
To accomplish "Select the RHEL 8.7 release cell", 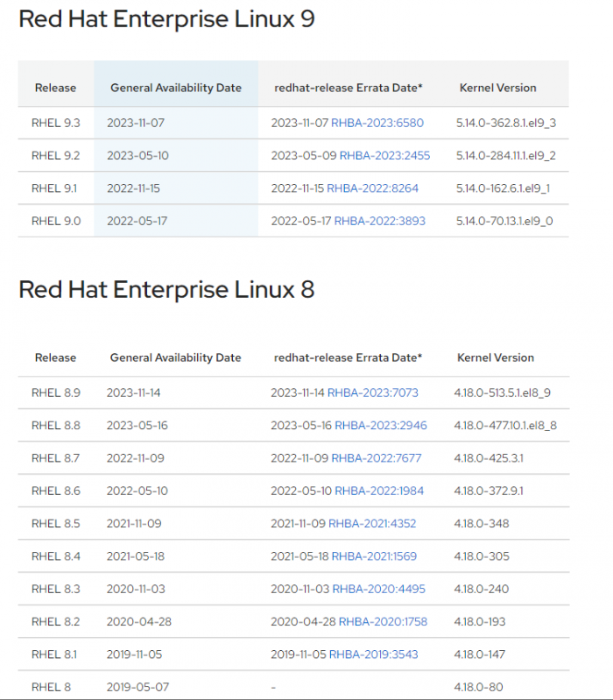I will tap(55, 458).
